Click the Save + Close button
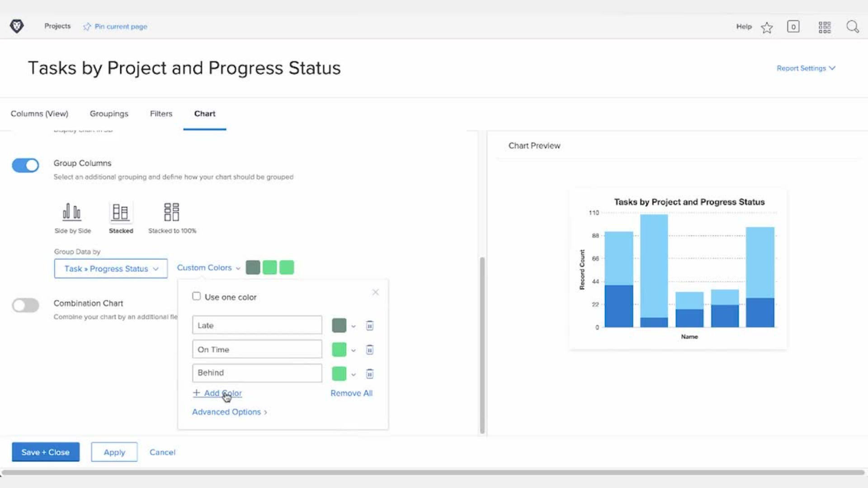 46,452
